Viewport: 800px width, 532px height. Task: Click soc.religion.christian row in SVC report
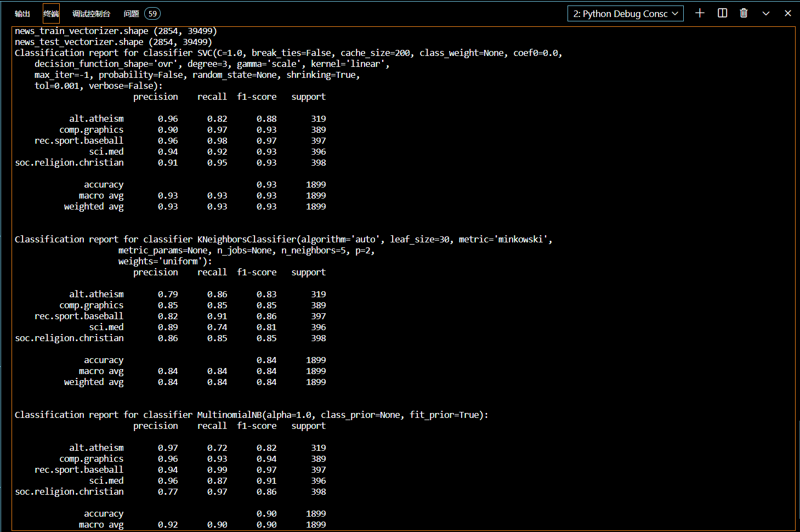pyautogui.click(x=171, y=163)
